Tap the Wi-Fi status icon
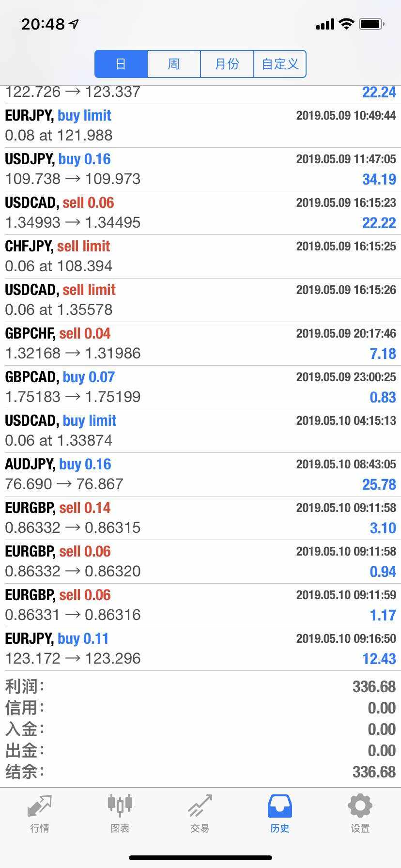This screenshot has height=868, width=401. tap(346, 24)
